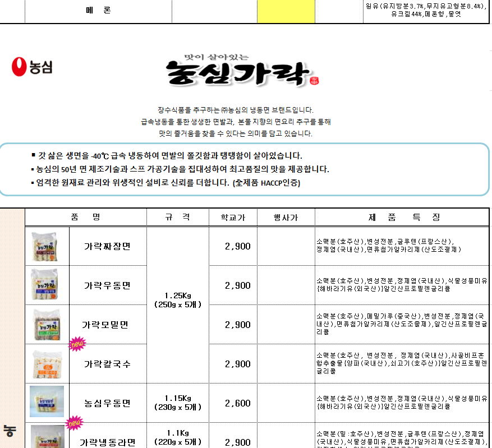Click the 행사가 column header
This screenshot has width=492, height=448.
[286, 217]
